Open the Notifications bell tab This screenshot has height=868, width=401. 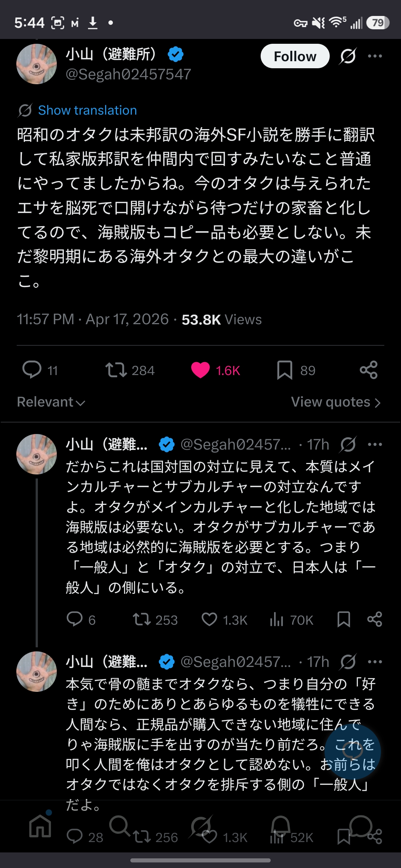(281, 826)
